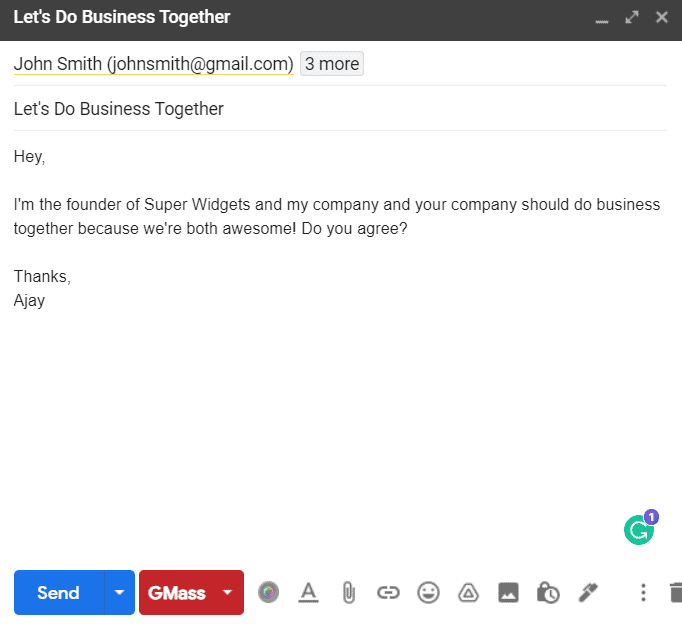Open the emoji picker smiley icon
Viewport: 682px width, 629px height.
(428, 592)
